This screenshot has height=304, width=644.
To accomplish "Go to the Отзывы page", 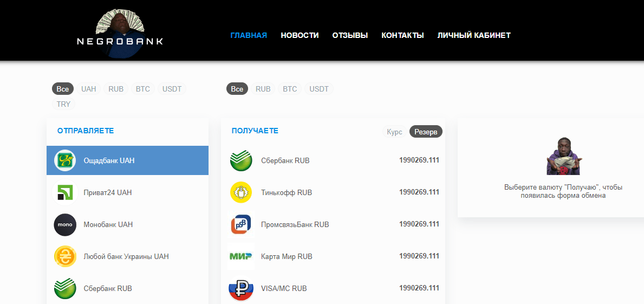I will click(x=350, y=35).
